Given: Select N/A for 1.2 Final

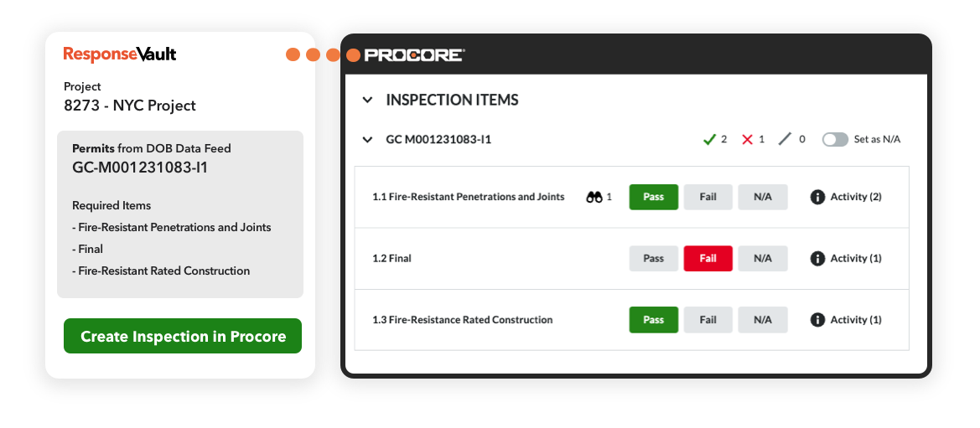Looking at the screenshot, I should (x=763, y=259).
